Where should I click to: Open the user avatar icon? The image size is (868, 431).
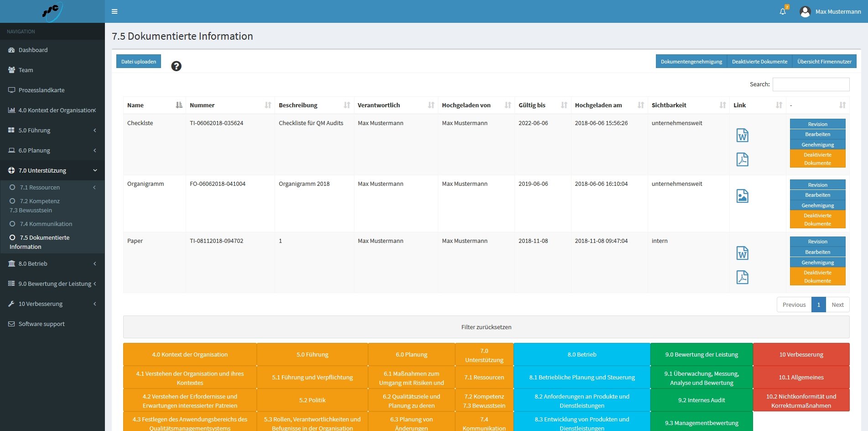click(805, 12)
